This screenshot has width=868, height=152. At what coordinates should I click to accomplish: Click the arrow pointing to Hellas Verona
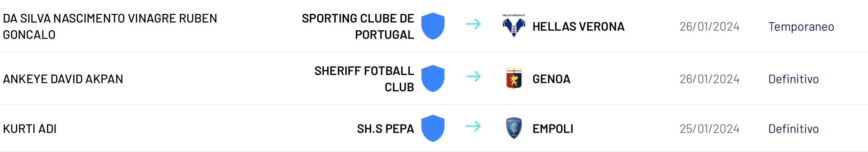tap(473, 24)
